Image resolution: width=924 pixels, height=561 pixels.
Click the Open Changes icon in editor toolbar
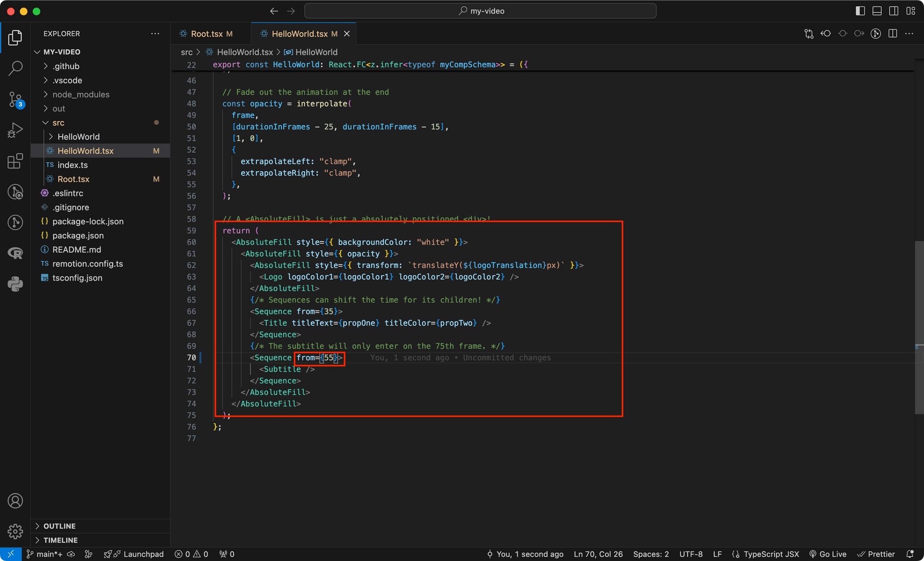tap(809, 34)
